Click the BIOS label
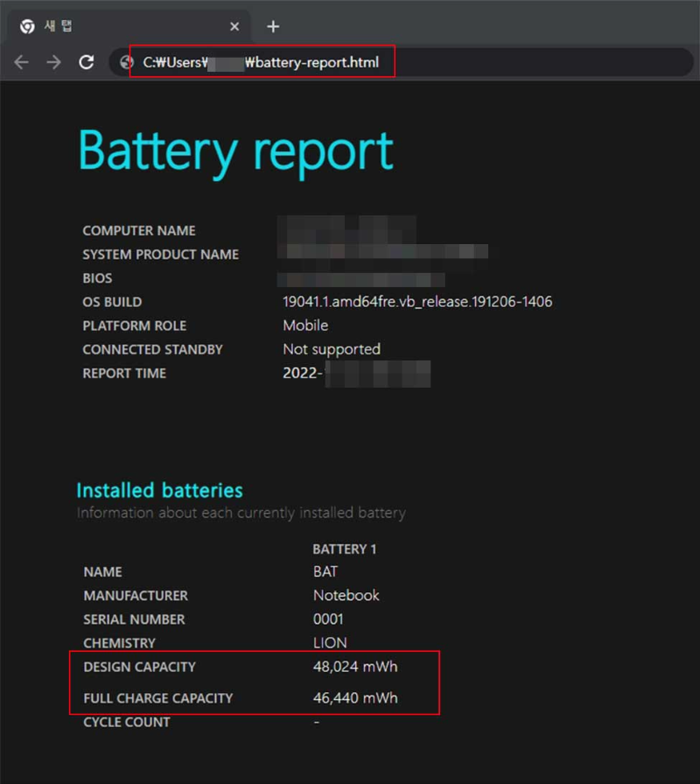Image resolution: width=700 pixels, height=784 pixels. [x=97, y=278]
